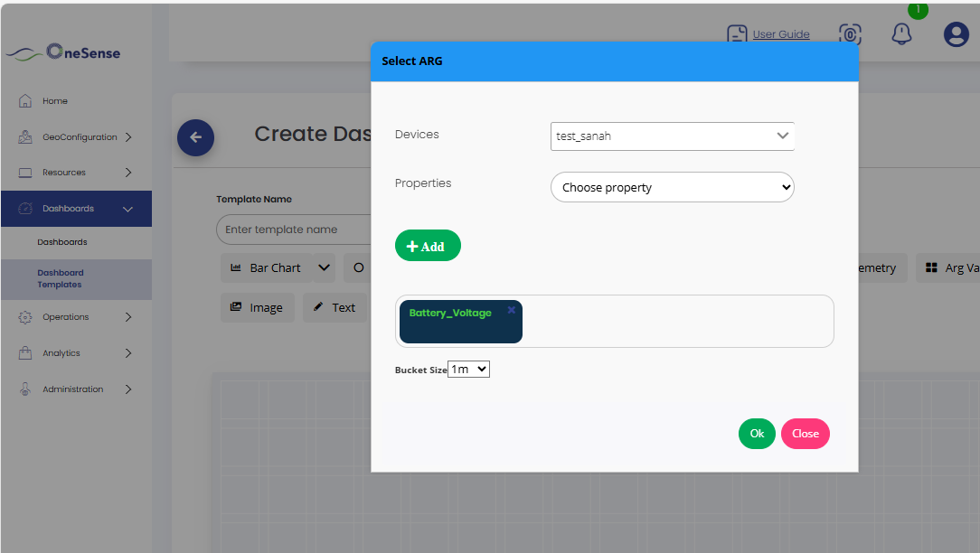
Task: Dismiss dialog with the Close button
Action: [x=805, y=434]
